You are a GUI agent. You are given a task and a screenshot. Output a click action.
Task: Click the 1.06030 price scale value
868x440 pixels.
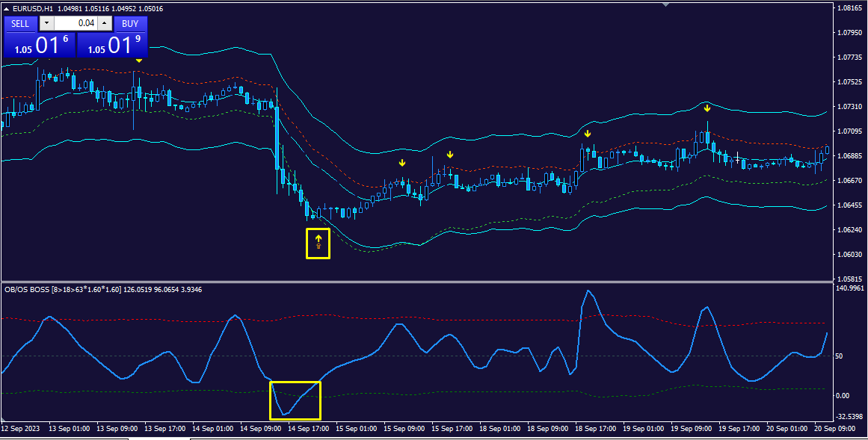tap(851, 254)
